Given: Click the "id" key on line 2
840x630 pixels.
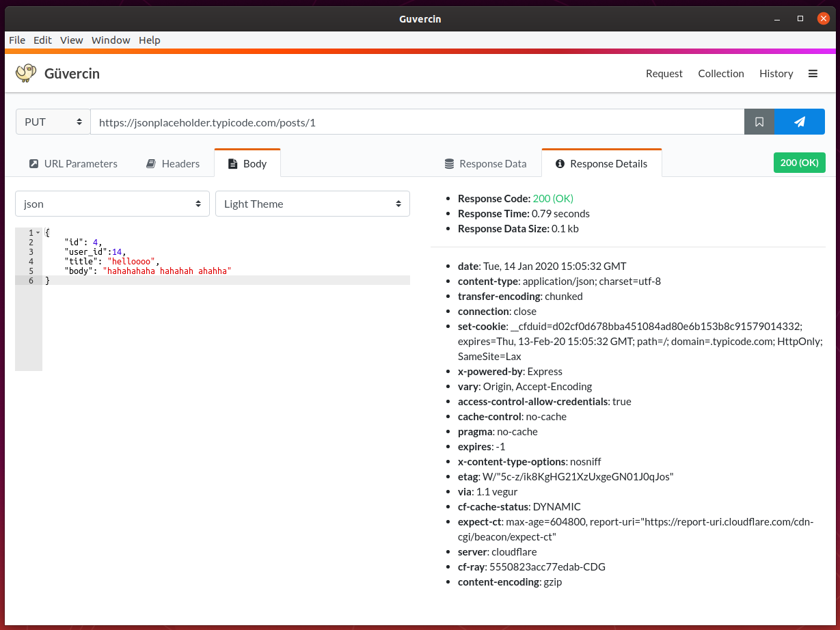Looking at the screenshot, I should pyautogui.click(x=74, y=243).
